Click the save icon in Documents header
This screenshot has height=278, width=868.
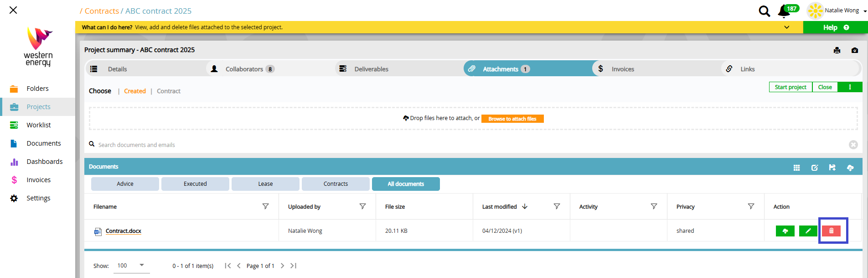point(832,168)
